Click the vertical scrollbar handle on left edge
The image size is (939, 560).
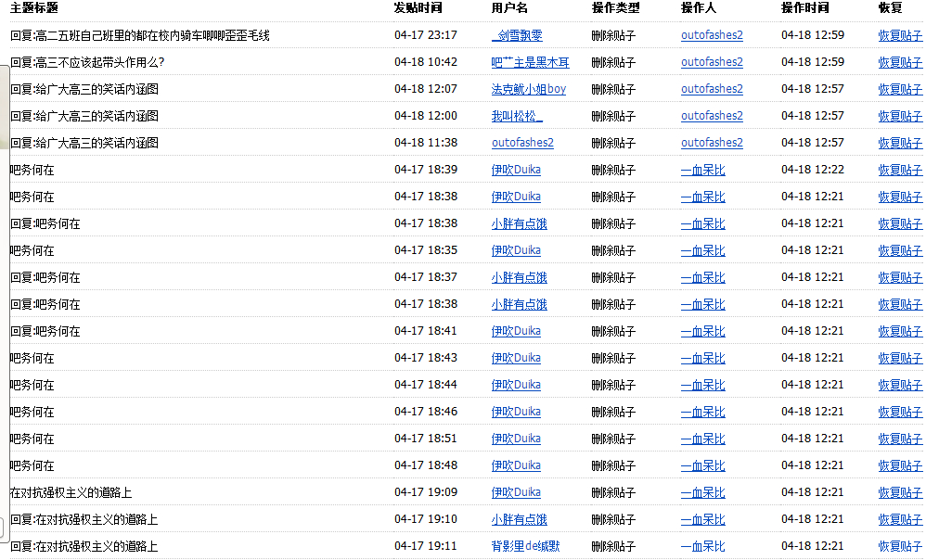click(5, 108)
